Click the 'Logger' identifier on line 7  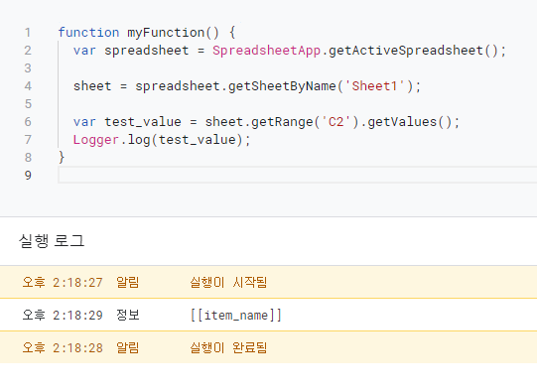pos(96,139)
